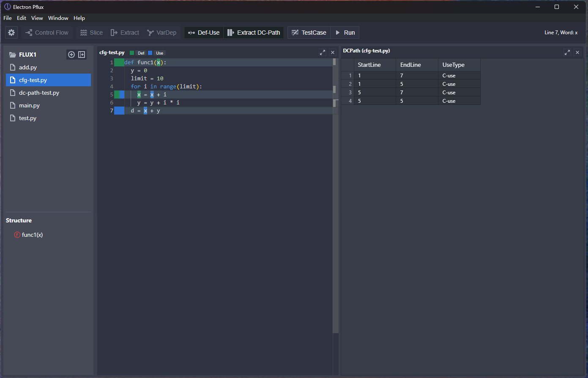Run Def-Use analysis
The image size is (588, 378).
click(x=204, y=33)
